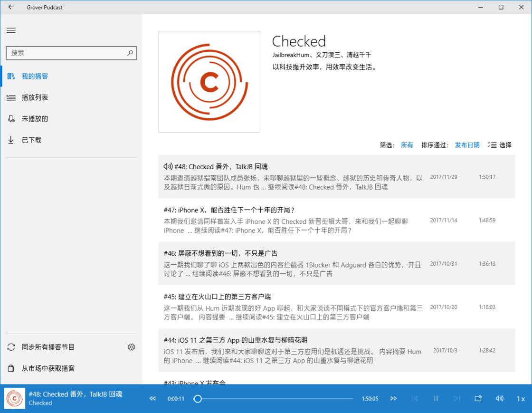Click the store bag icon

point(11,368)
